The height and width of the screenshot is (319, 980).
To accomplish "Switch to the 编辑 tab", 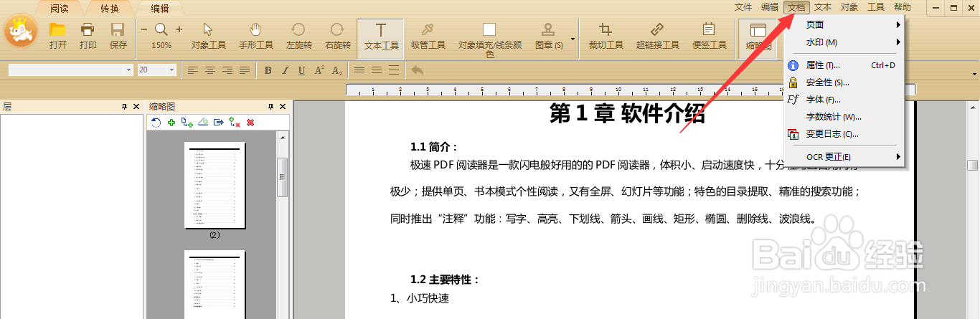I will [x=160, y=9].
